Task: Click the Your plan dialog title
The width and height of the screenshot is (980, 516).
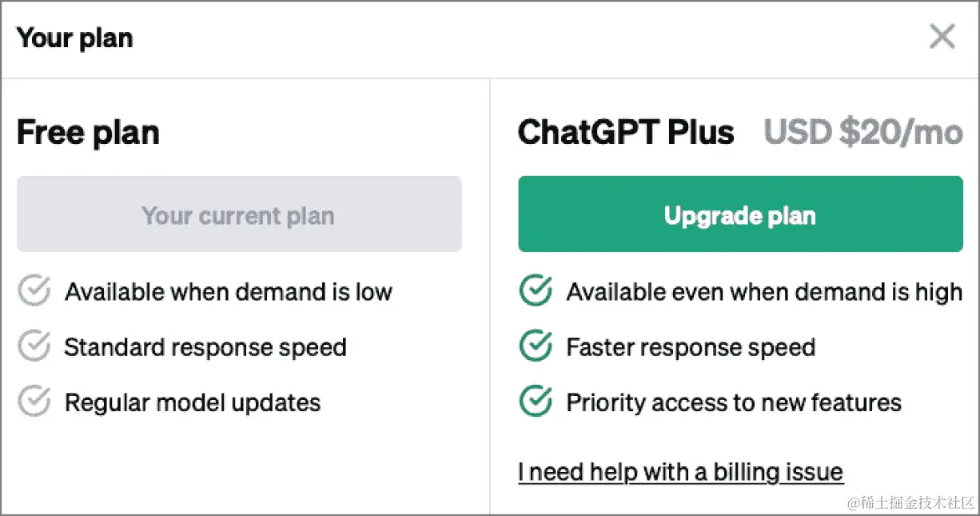Action: [75, 38]
